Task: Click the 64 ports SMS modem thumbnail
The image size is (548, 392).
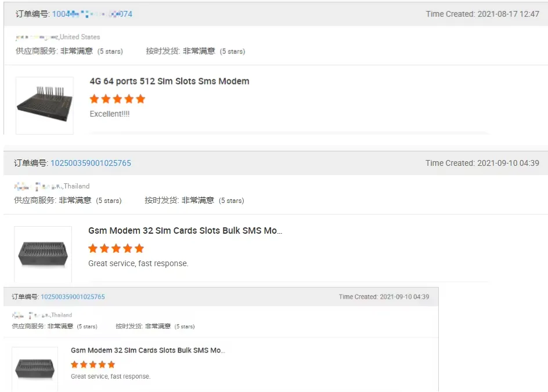Action: [45, 106]
